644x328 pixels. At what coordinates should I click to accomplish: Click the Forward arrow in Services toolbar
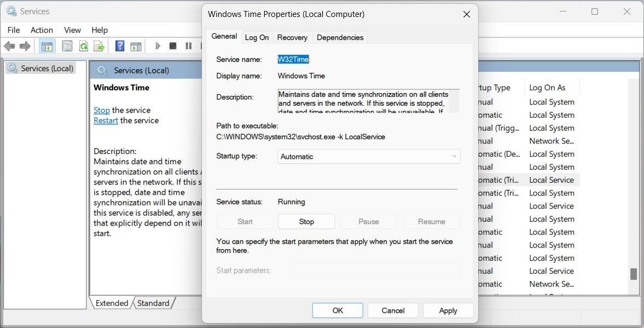(x=25, y=46)
